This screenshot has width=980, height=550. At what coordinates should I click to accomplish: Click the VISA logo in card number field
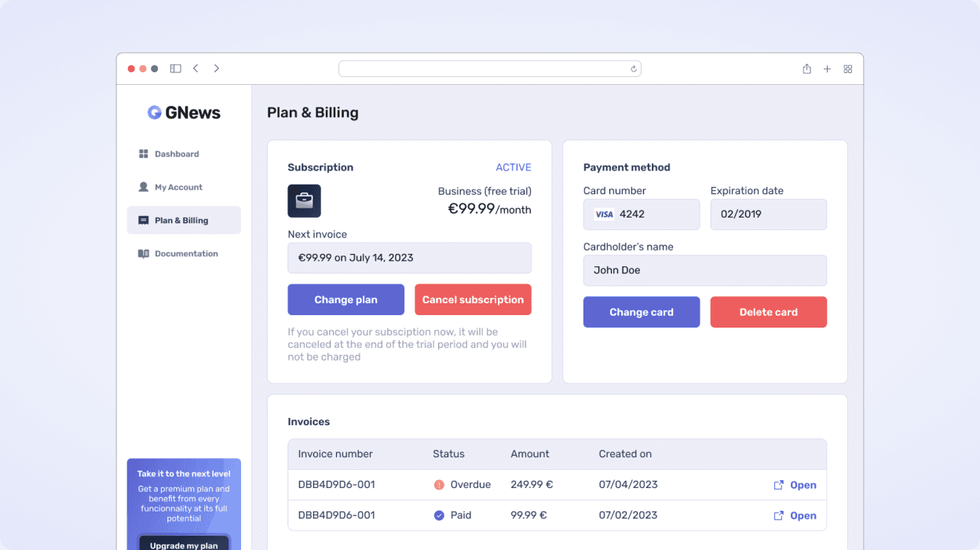pyautogui.click(x=604, y=214)
